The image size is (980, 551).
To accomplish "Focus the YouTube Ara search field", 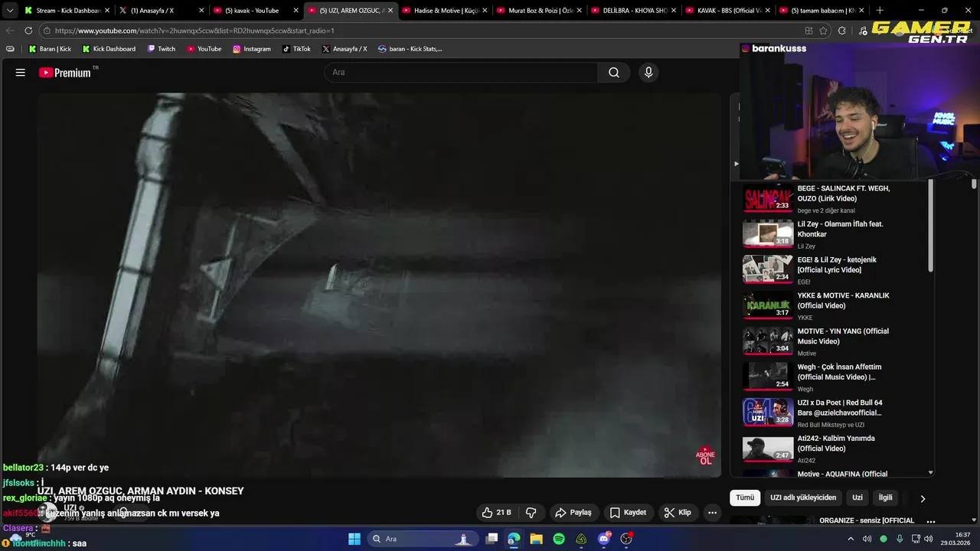I will click(x=461, y=73).
